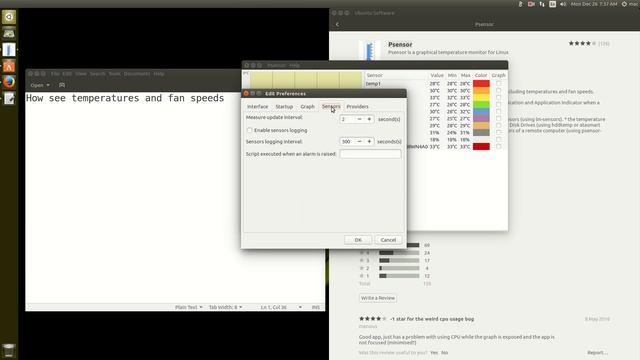Switch to Graph tab in Edit Preferences
This screenshot has width=640, height=360.
(307, 107)
